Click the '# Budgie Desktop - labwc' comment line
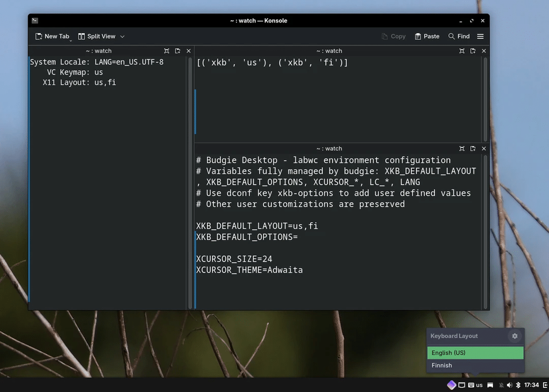 pos(323,160)
